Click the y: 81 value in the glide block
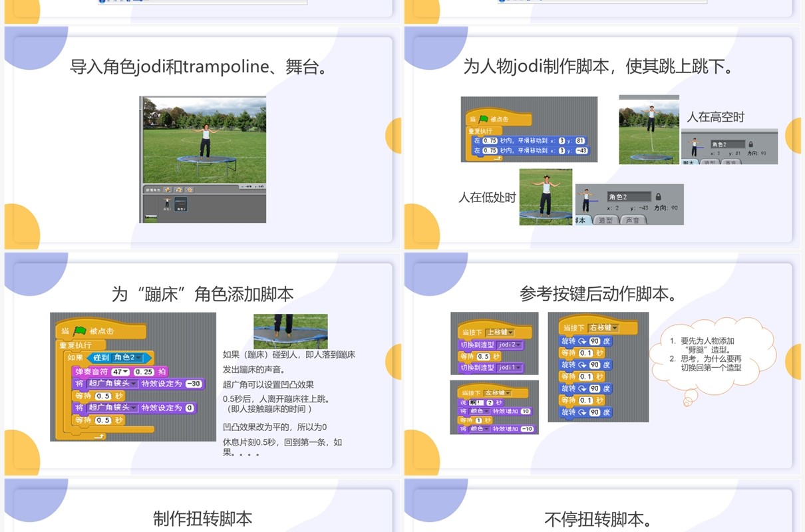805x532 pixels. (x=580, y=141)
